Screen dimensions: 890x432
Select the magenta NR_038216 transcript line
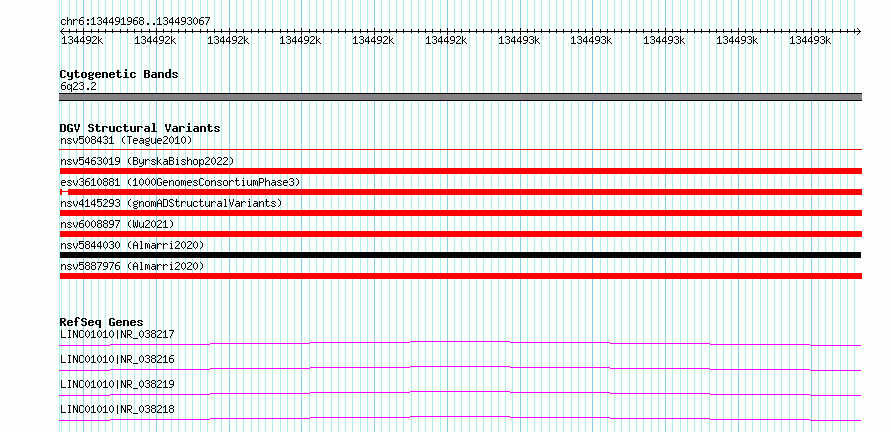(x=460, y=368)
